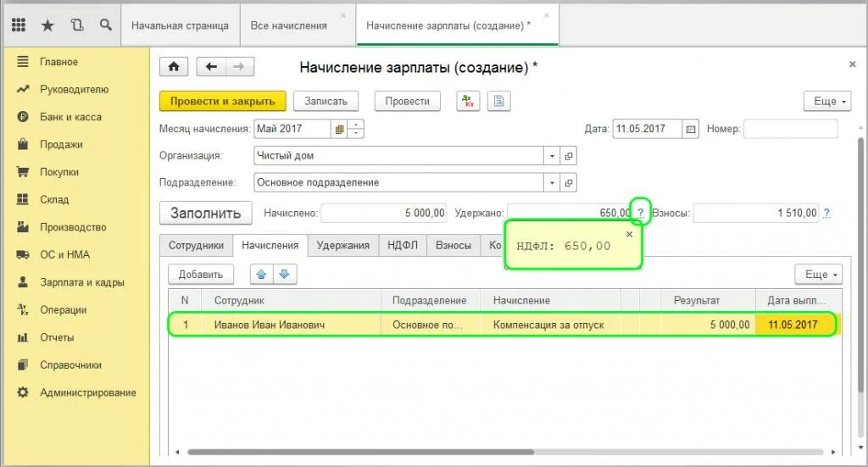Switch to Сотрудники tab
This screenshot has width=868, height=467.
(x=196, y=246)
